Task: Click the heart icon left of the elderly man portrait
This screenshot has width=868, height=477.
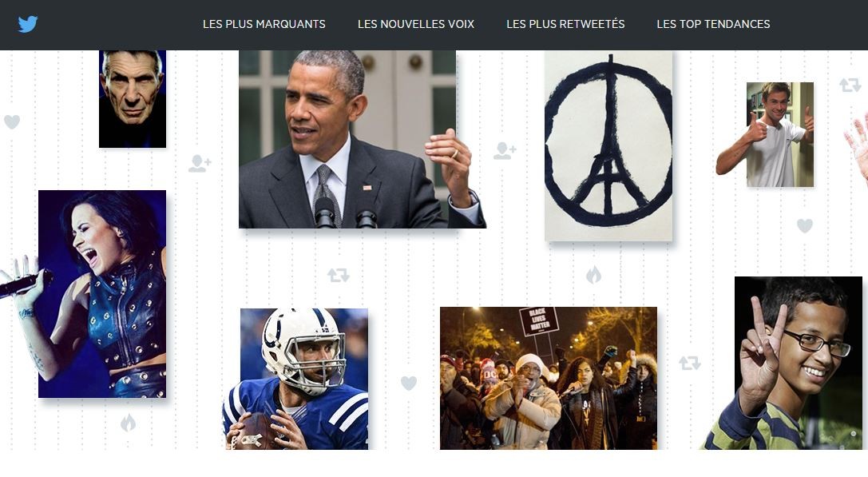Action: pos(12,121)
